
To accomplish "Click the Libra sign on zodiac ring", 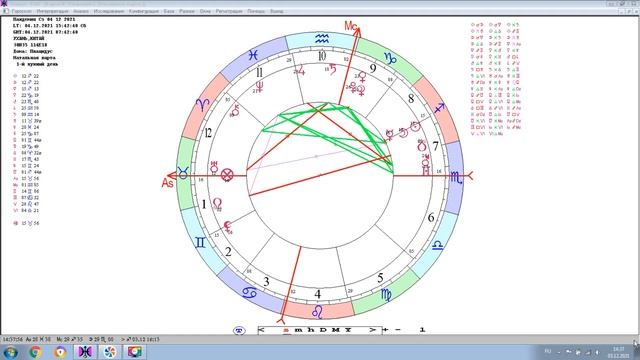I will (x=438, y=245).
